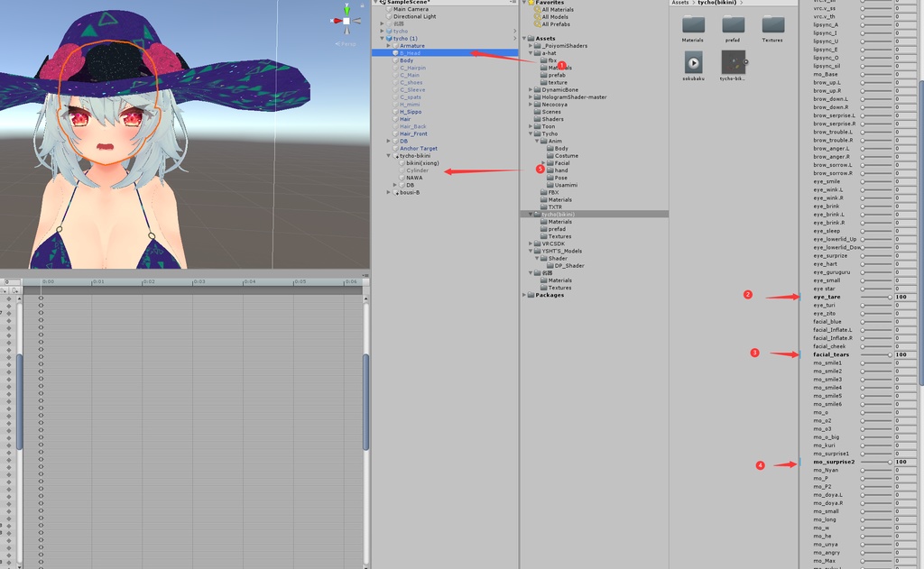Edit the facial_tears value field
This screenshot has width=924, height=569.
click(x=904, y=354)
